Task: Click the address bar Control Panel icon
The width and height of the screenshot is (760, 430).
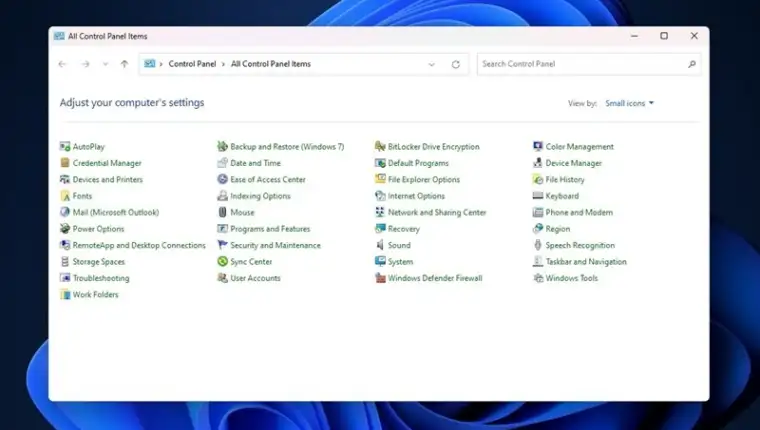Action: (150, 64)
